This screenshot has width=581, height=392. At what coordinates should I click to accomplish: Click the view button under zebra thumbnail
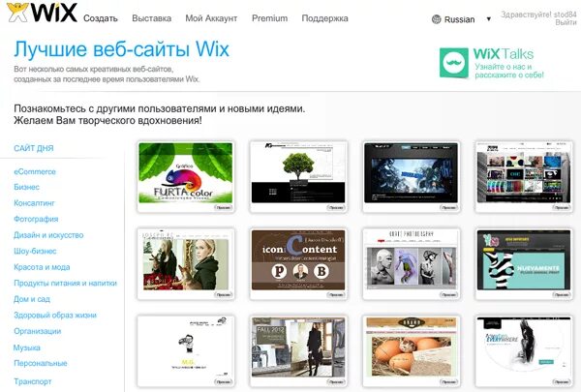pos(562,295)
